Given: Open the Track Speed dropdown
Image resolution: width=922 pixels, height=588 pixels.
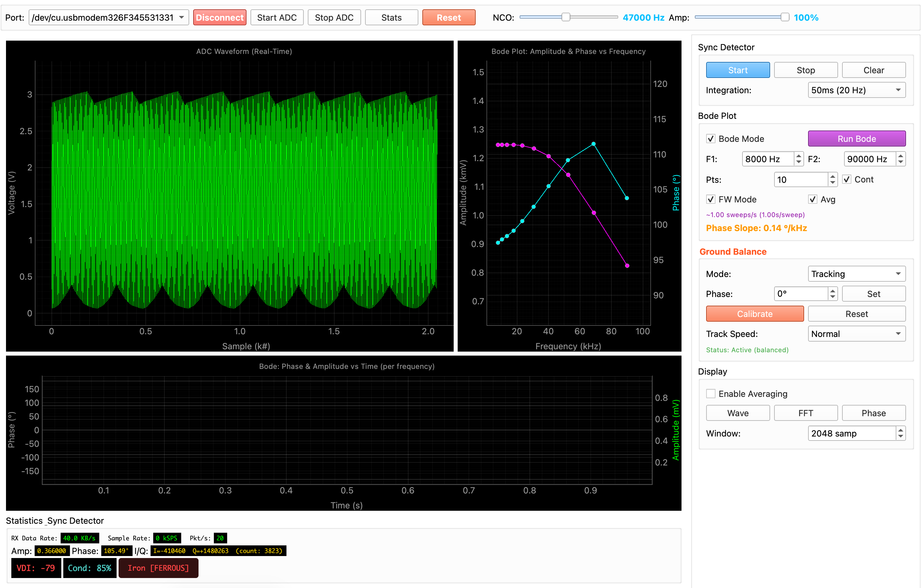Looking at the screenshot, I should click(x=856, y=334).
